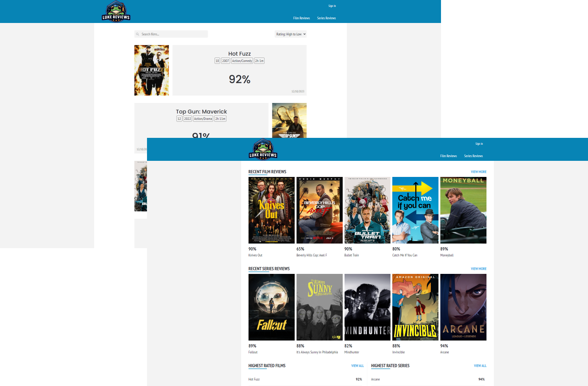Click the search magnifier icon in the films search bar
588x386 pixels.
tap(137, 34)
